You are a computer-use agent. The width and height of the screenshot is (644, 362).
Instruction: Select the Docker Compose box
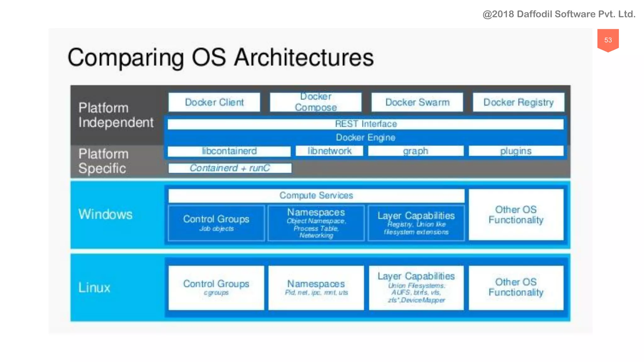315,102
